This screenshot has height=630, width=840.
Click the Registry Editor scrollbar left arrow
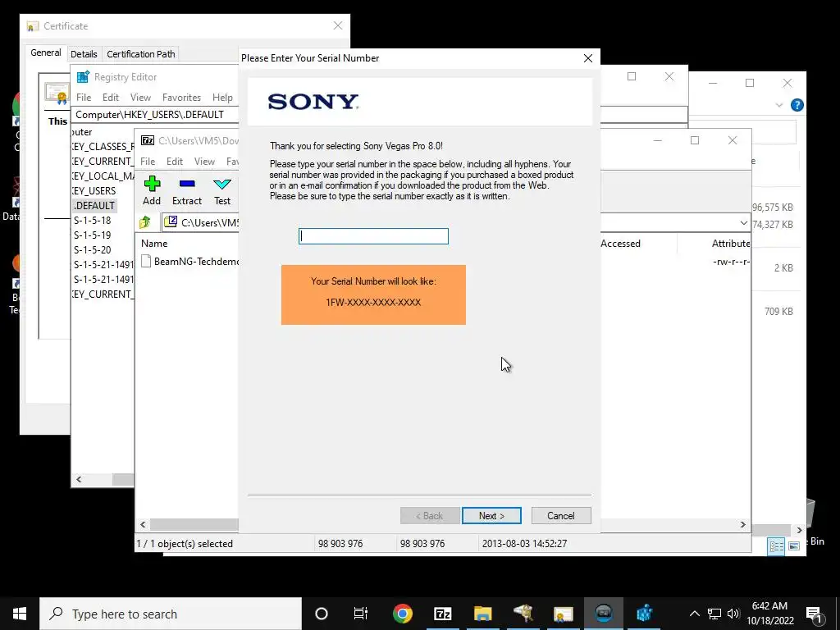(x=79, y=479)
